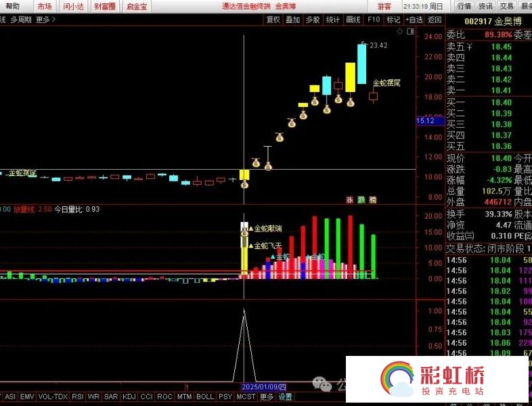Click the 涨 marker icon below the chart
The height and width of the screenshot is (406, 532).
[x=350, y=200]
